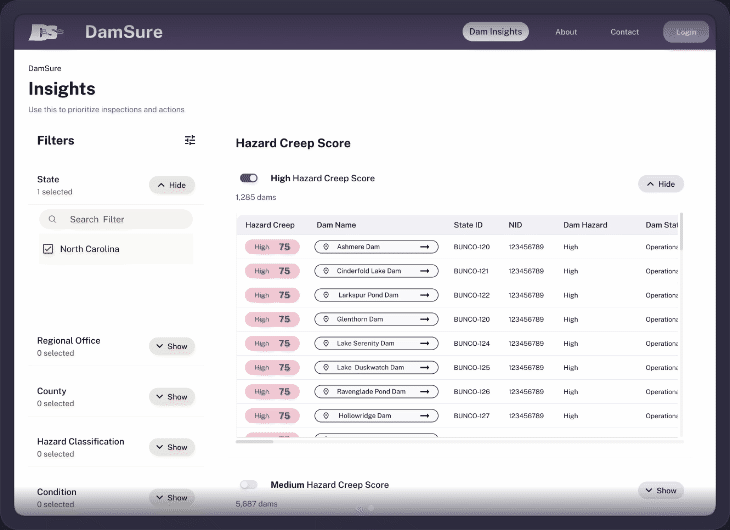
Task: Enable the Medium Hazard Creep Score switch
Action: point(249,485)
